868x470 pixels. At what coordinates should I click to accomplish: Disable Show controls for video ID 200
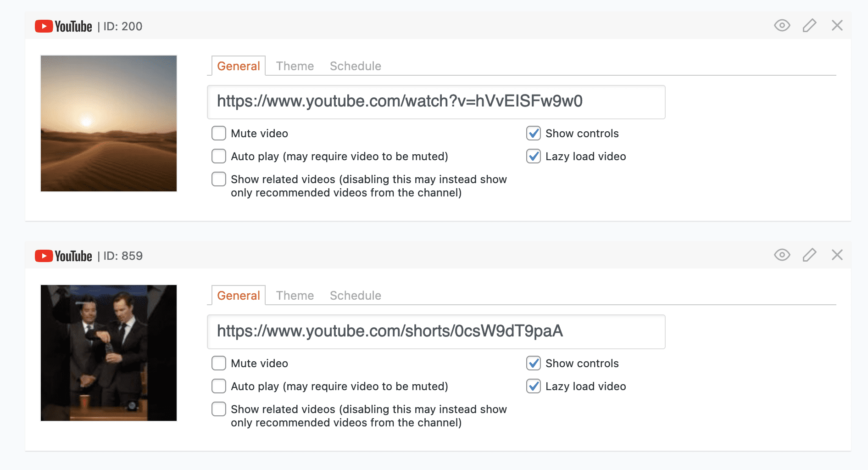[533, 134]
